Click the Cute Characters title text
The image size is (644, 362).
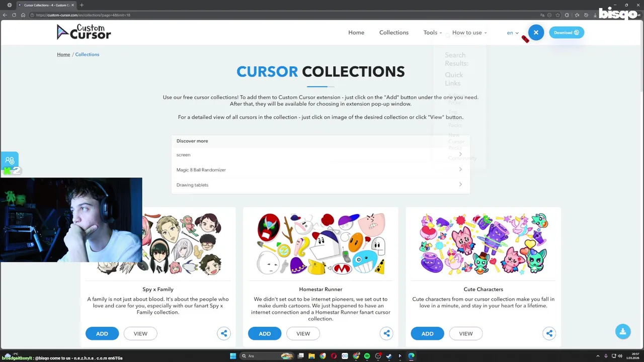[x=483, y=289]
